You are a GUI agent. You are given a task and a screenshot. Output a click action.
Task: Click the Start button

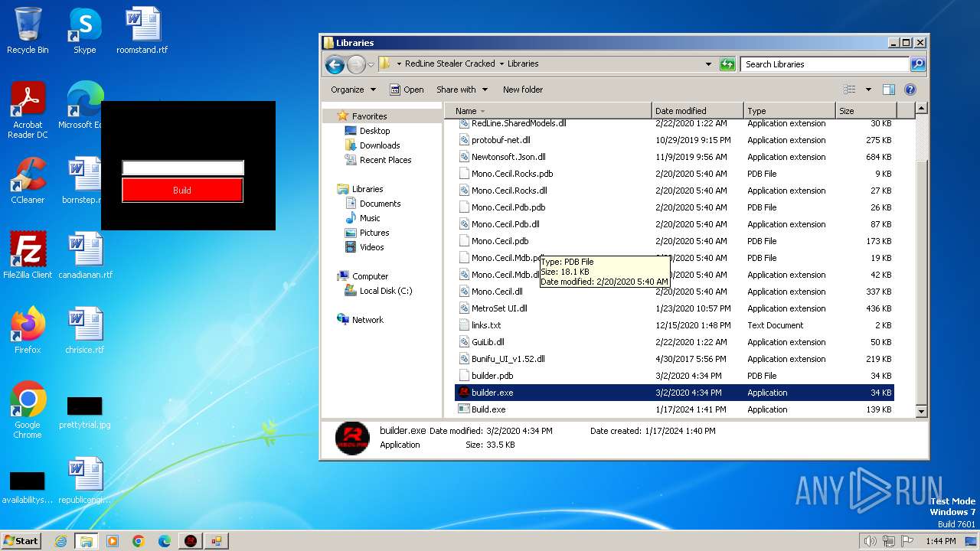tap(21, 541)
